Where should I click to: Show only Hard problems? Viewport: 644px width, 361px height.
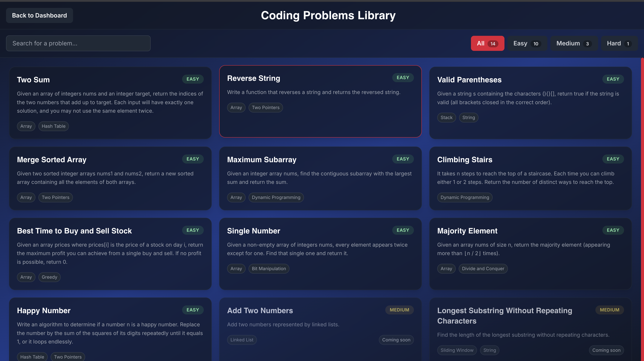coord(619,43)
